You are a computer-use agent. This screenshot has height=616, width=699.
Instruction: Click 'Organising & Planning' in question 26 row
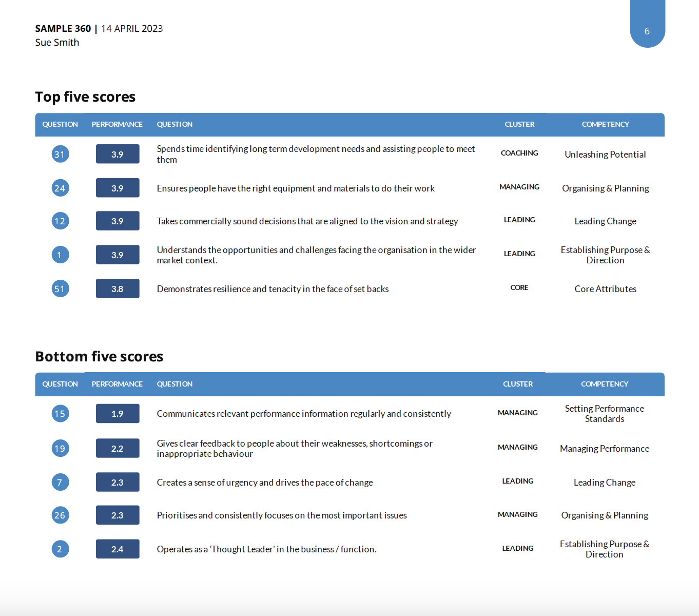tap(605, 515)
